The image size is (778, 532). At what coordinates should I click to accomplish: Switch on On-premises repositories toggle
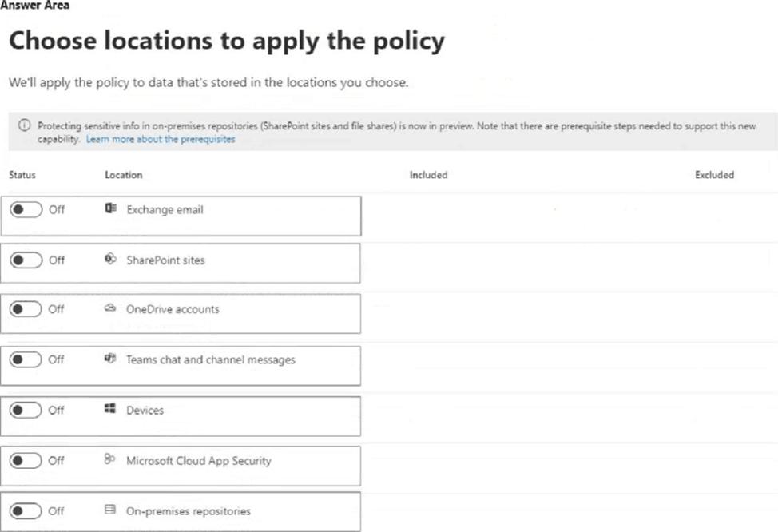pyautogui.click(x=26, y=510)
